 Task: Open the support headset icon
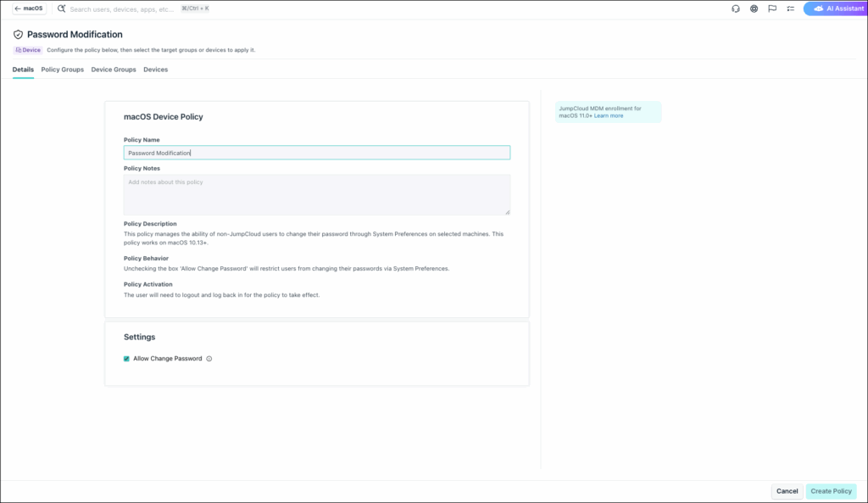[735, 8]
